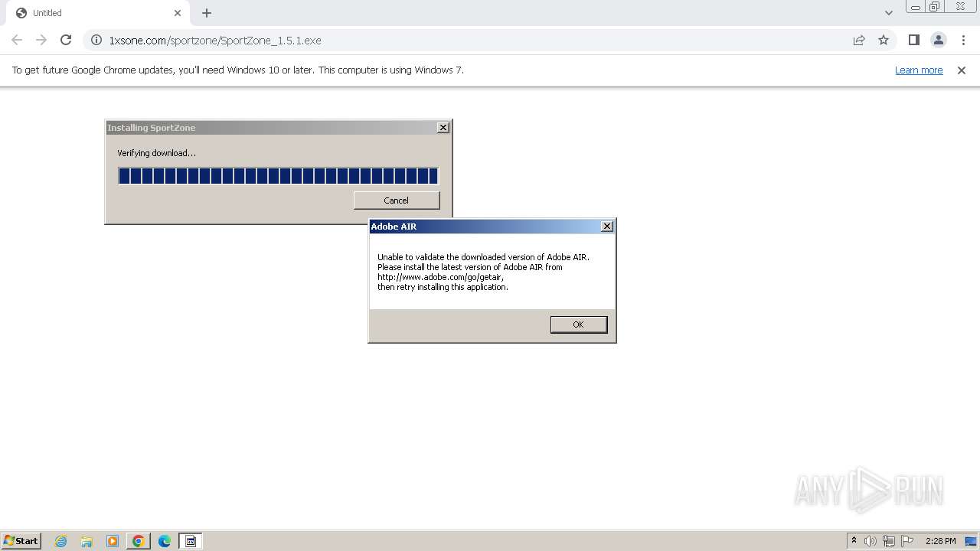Close the Adobe AIR error dialog
The height and width of the screenshot is (551, 980).
click(x=607, y=226)
